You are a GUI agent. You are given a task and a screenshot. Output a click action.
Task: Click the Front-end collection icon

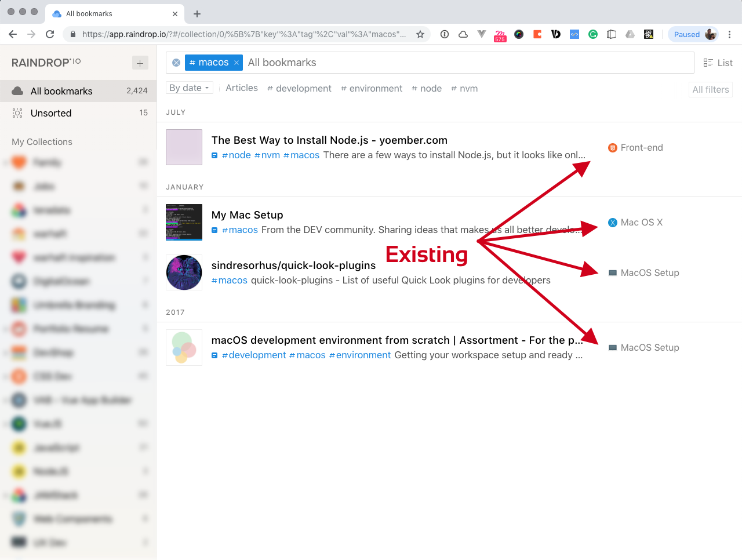pos(612,148)
